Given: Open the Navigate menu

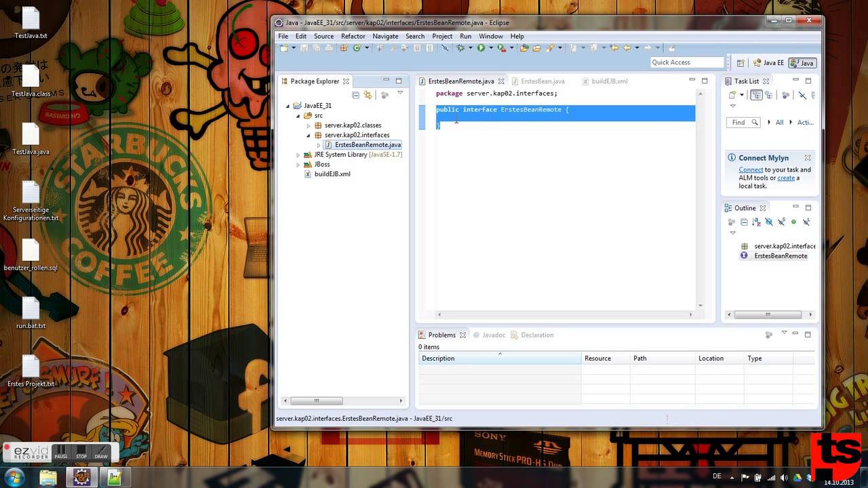Looking at the screenshot, I should pyautogui.click(x=385, y=36).
